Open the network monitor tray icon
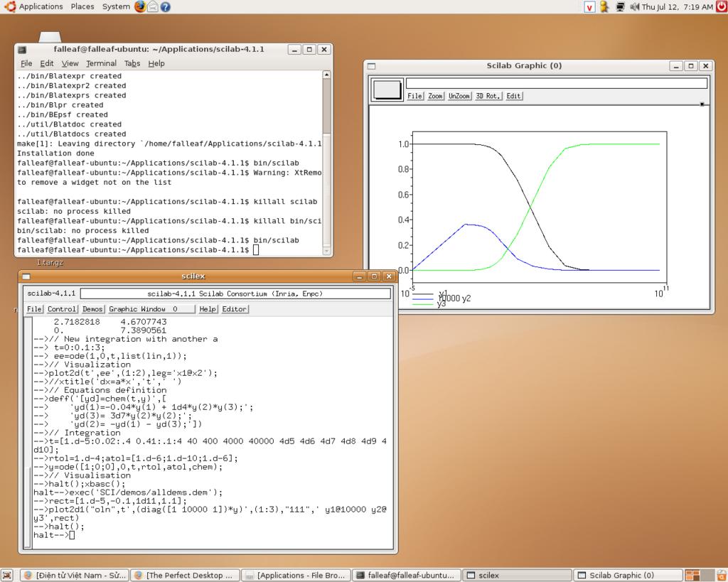 (619, 6)
